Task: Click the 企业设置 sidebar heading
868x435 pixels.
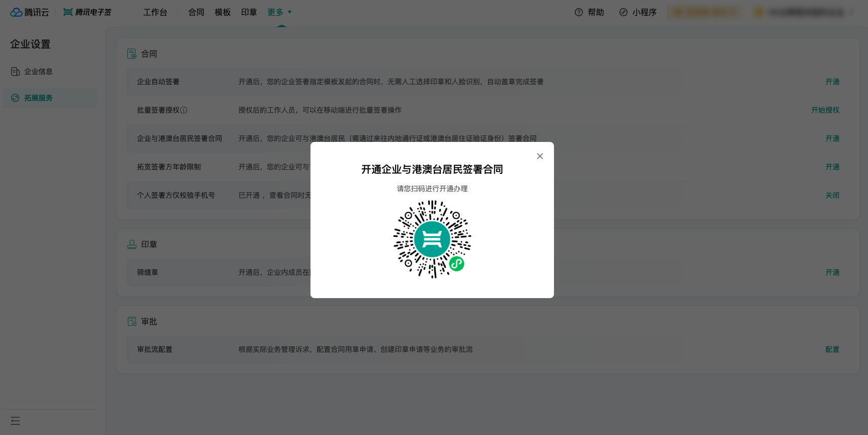Action: click(x=30, y=44)
